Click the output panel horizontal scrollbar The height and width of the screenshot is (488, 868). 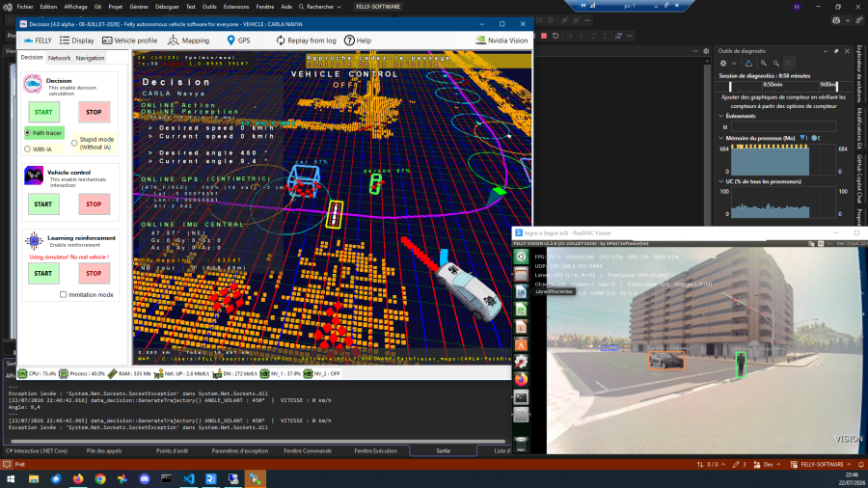(256, 442)
